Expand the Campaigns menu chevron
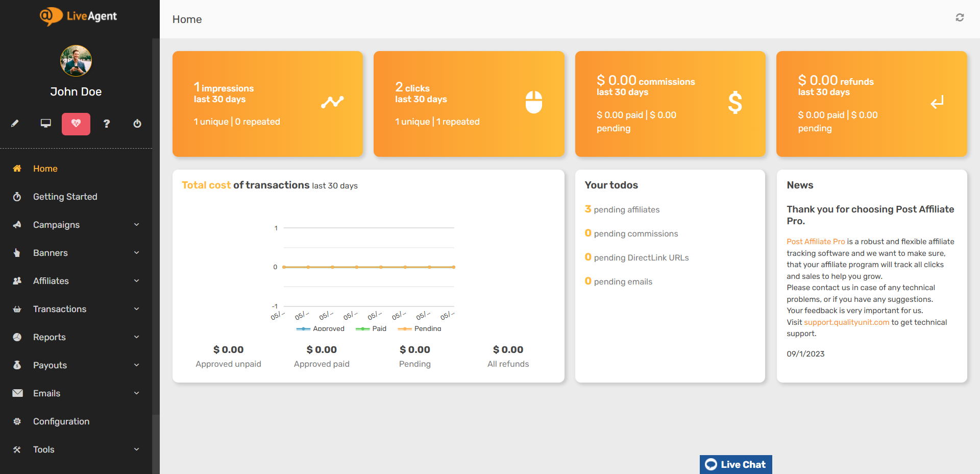 pos(136,225)
